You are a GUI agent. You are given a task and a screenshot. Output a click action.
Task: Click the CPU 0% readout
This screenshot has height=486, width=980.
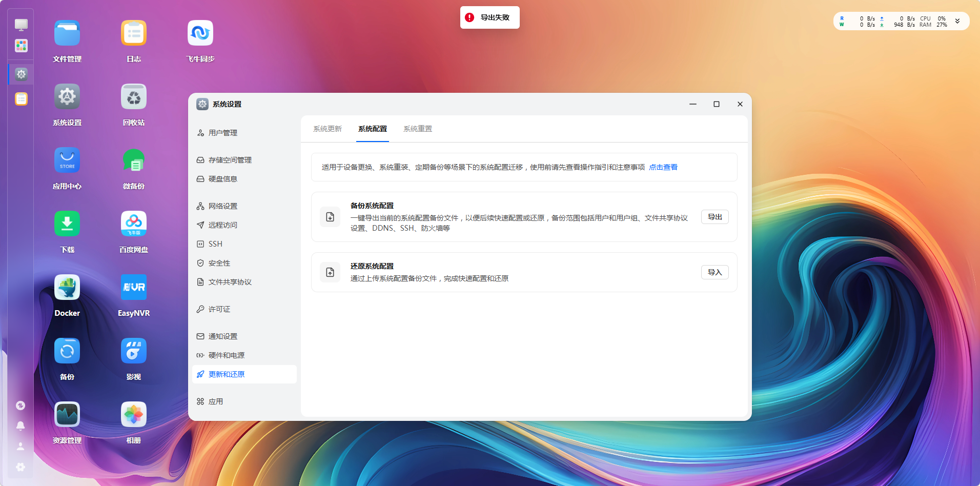point(933,18)
